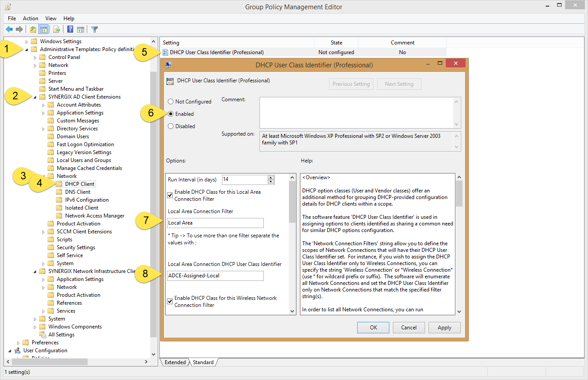Click the All Settings node icon
588x380 pixels.
(x=43, y=335)
